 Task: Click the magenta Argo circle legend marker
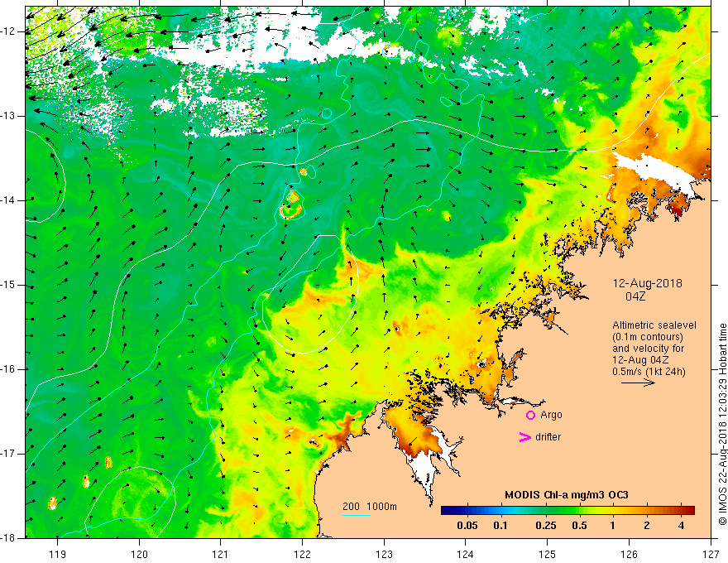[530, 416]
